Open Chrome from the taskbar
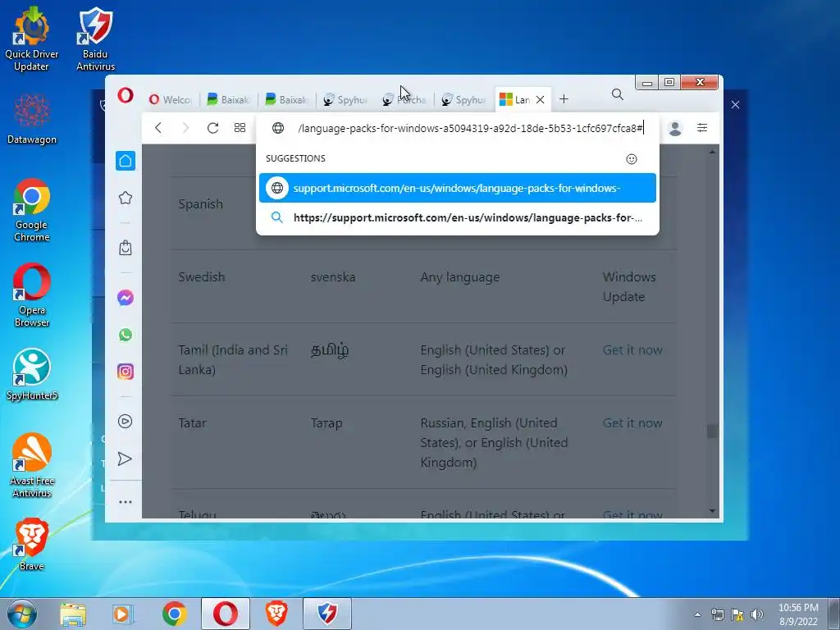The height and width of the screenshot is (630, 840). click(175, 614)
